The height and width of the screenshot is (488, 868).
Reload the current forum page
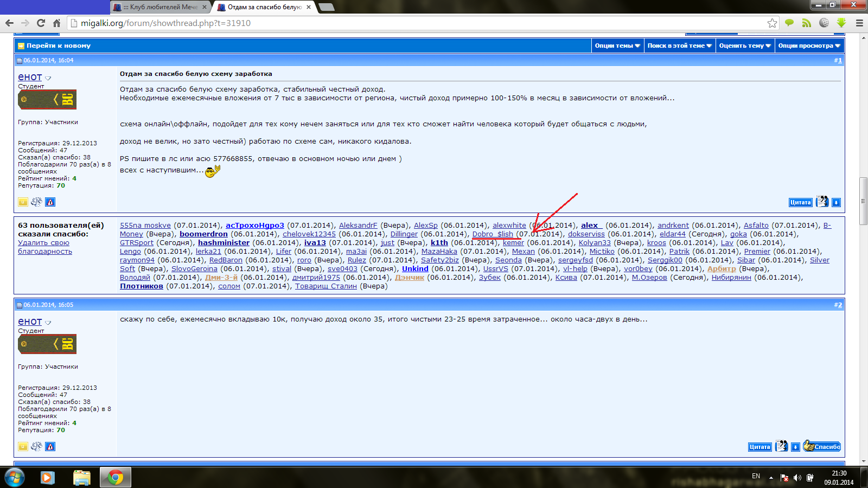point(41,23)
